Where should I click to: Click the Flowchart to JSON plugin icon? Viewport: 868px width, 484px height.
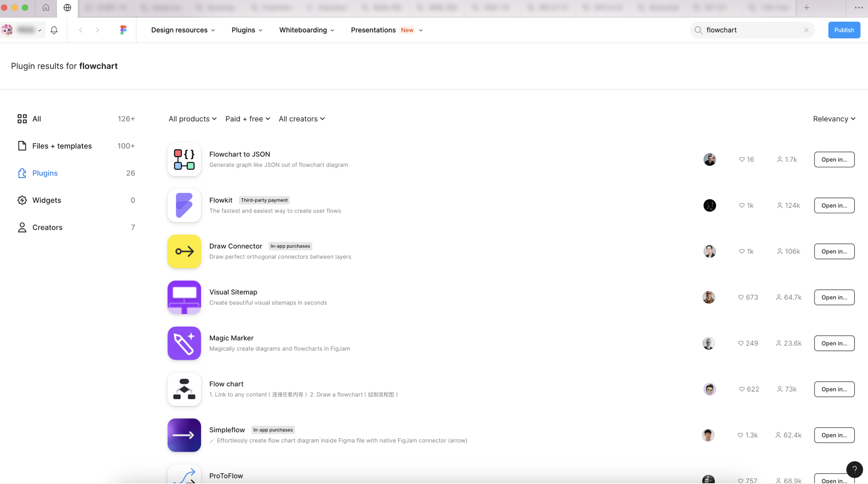point(184,160)
